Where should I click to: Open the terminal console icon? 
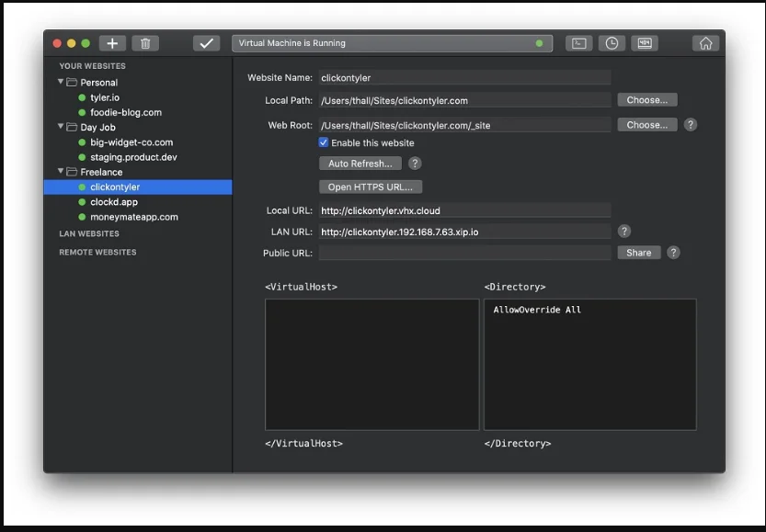click(579, 43)
